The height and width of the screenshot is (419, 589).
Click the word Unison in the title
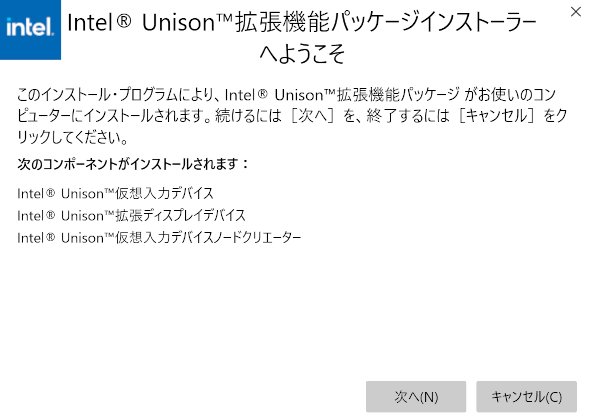[178, 23]
